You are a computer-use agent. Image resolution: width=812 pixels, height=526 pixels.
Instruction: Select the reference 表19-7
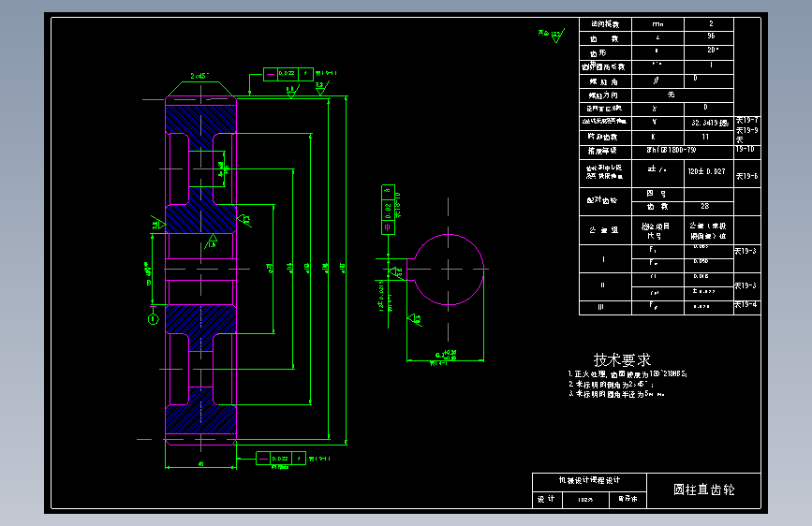(x=746, y=120)
